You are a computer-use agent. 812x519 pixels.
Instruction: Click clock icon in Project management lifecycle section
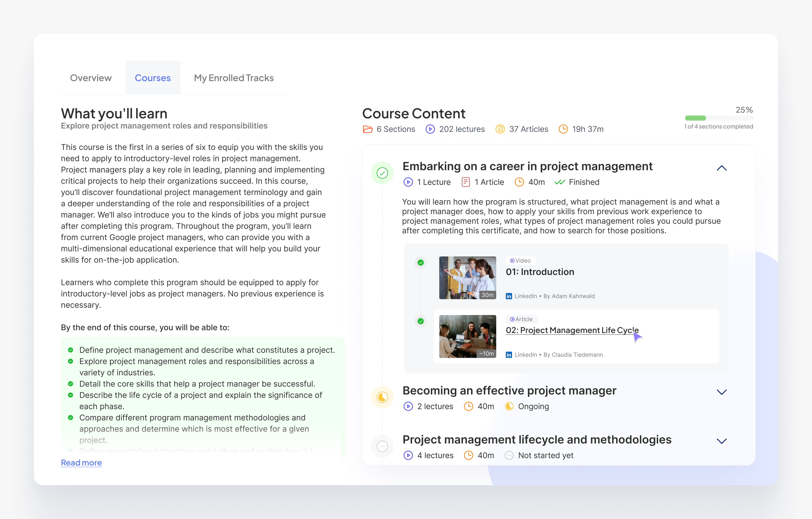tap(468, 455)
